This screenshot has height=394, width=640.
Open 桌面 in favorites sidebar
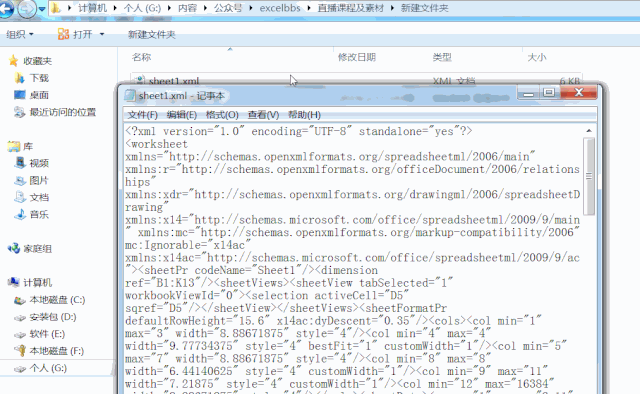39,95
